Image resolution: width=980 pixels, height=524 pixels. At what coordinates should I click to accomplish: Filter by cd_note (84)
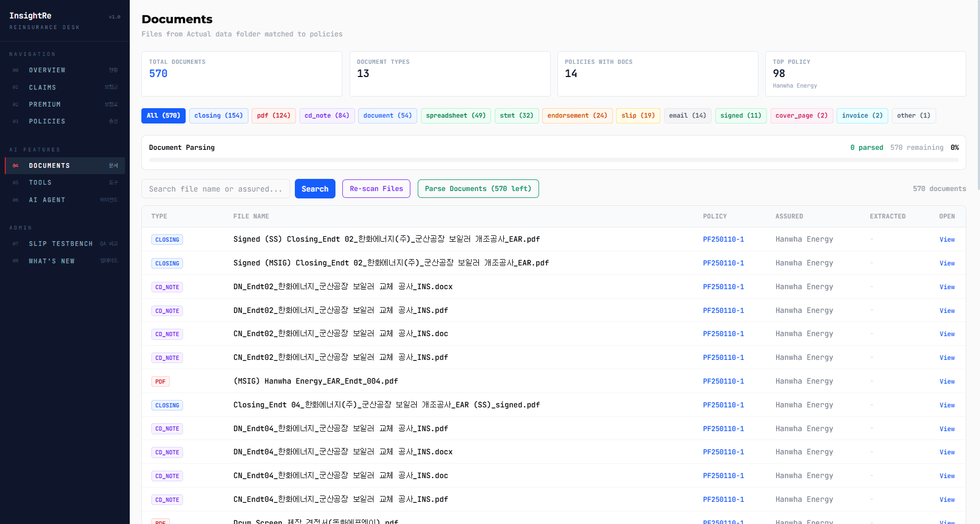[327, 116]
